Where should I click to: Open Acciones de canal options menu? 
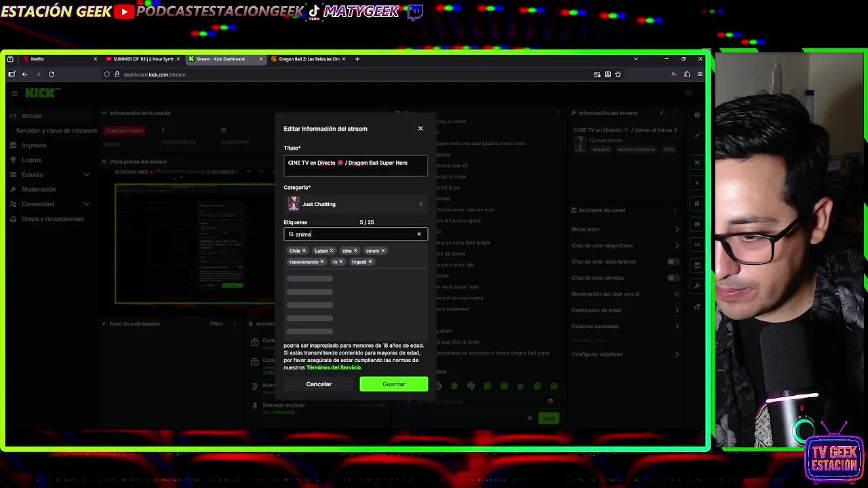point(675,210)
